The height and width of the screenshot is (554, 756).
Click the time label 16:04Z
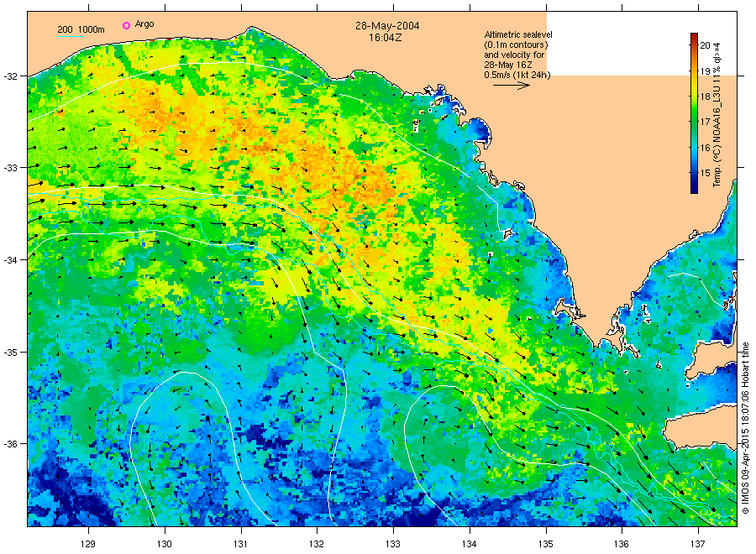(x=386, y=38)
